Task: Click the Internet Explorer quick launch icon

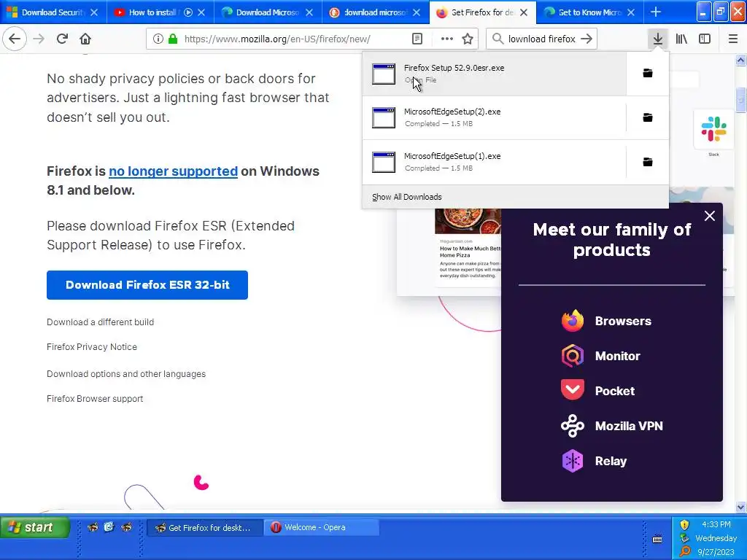Action: click(109, 526)
